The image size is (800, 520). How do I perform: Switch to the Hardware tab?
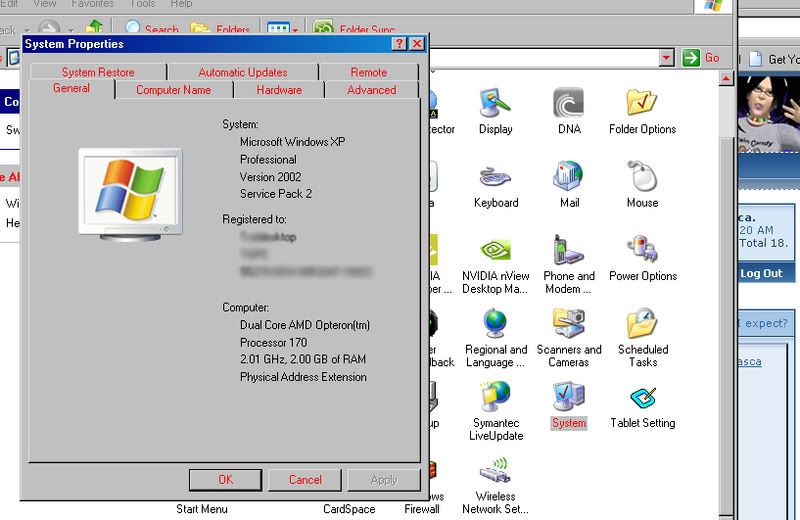(279, 90)
